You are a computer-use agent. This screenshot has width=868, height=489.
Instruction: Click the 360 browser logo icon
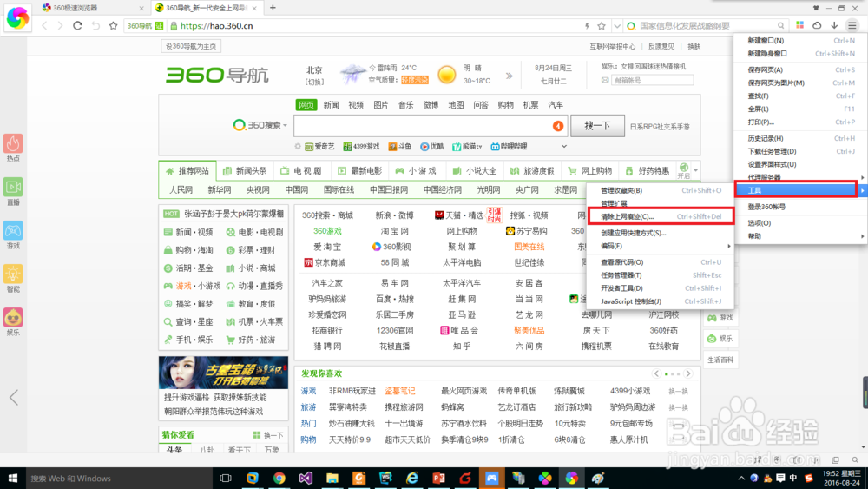[17, 17]
